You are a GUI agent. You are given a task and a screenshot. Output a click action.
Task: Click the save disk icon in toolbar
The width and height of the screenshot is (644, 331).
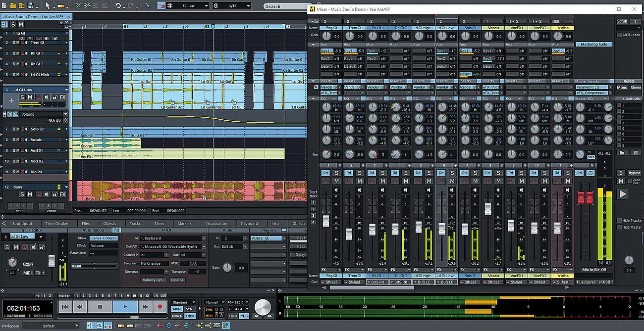click(31, 5)
